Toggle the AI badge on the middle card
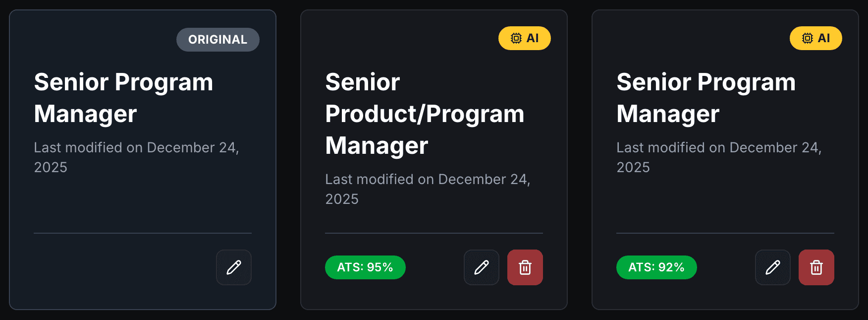This screenshot has height=320, width=868. click(525, 37)
